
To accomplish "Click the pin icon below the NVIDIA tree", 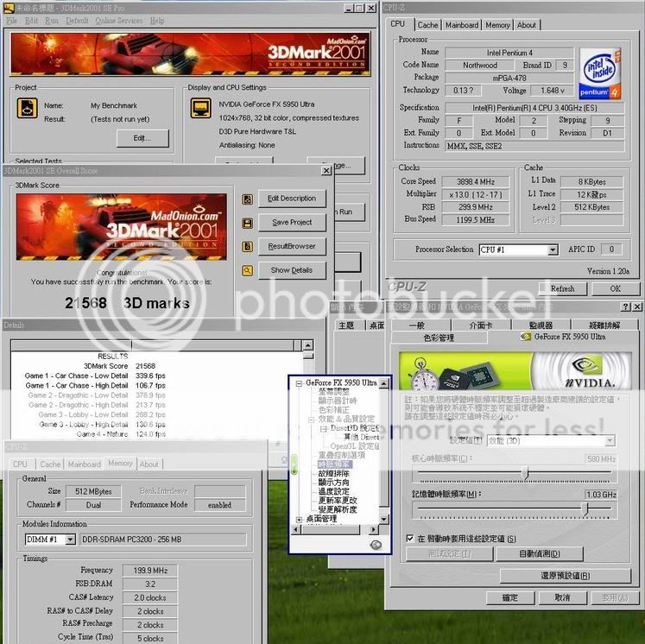I will click(x=376, y=545).
